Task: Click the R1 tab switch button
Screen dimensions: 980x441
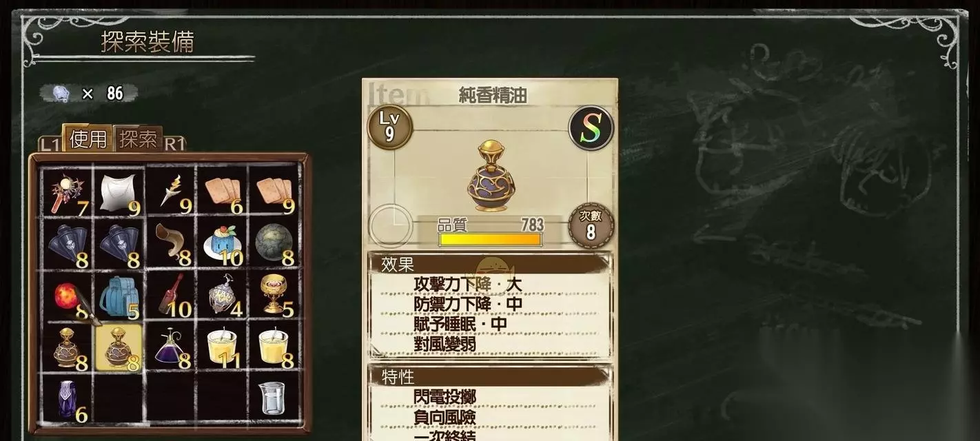Action: click(174, 143)
